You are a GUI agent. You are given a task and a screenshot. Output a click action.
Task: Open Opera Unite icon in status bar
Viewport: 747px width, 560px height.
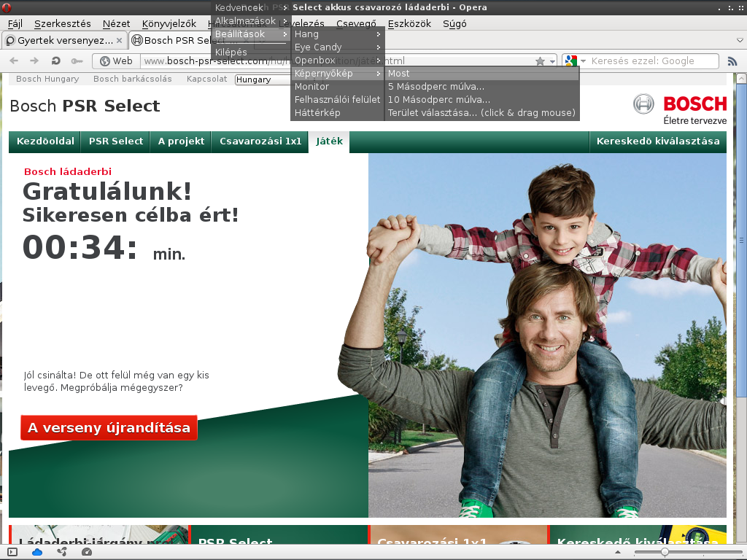(62, 552)
